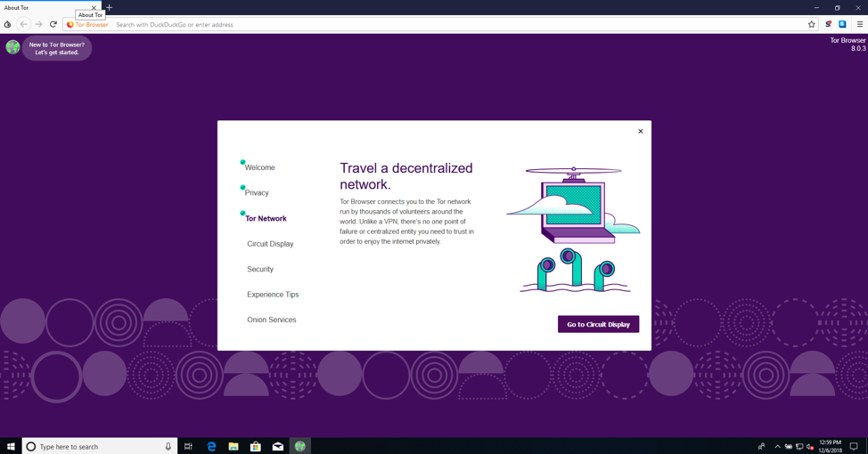Image resolution: width=868 pixels, height=454 pixels.
Task: Click the Tor Browser taskbar icon
Action: pos(300,446)
